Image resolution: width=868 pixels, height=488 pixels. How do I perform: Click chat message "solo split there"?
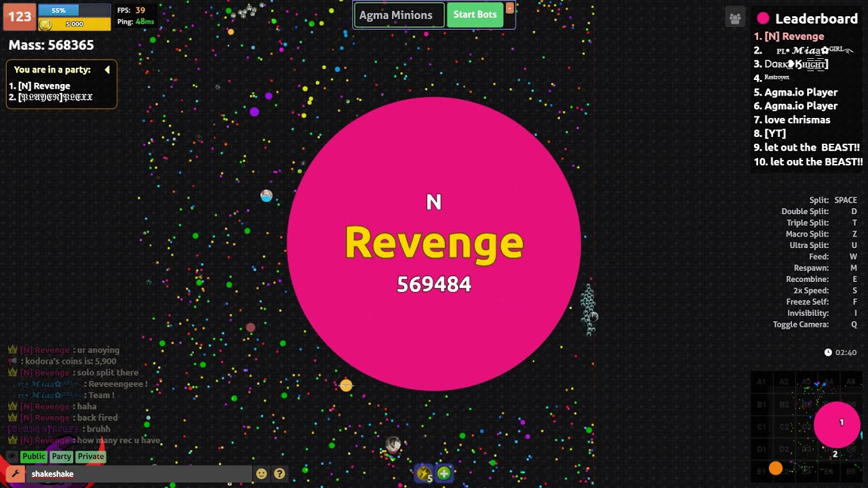point(108,373)
